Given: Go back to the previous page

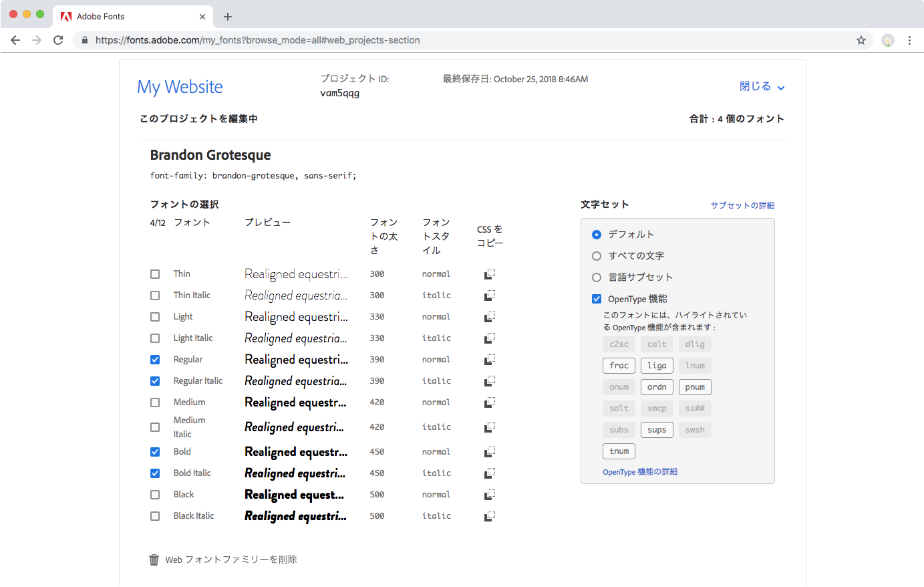Looking at the screenshot, I should click(x=15, y=40).
